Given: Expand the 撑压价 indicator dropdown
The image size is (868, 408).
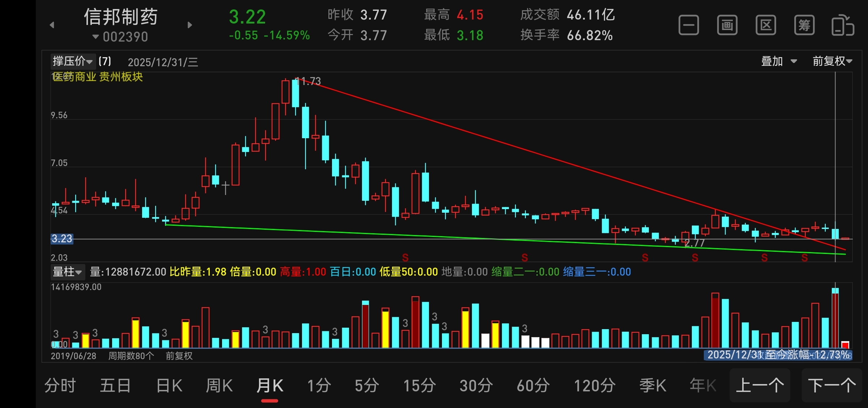Looking at the screenshot, I should tap(73, 61).
